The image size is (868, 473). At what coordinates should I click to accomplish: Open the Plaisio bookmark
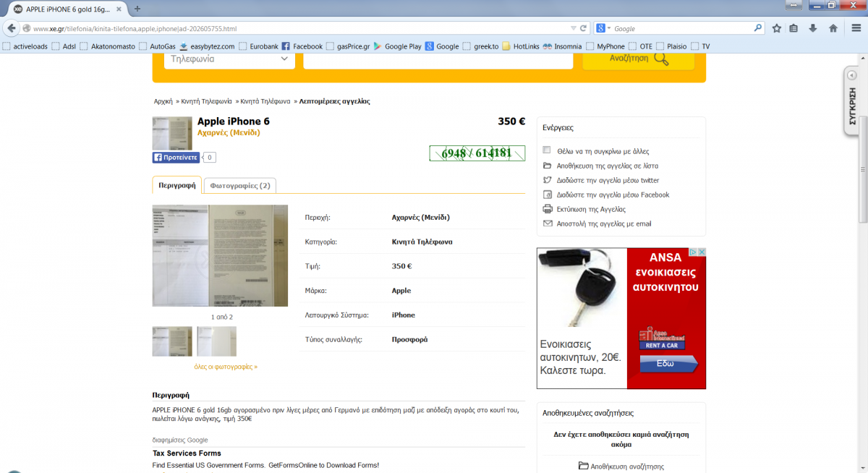point(671,46)
